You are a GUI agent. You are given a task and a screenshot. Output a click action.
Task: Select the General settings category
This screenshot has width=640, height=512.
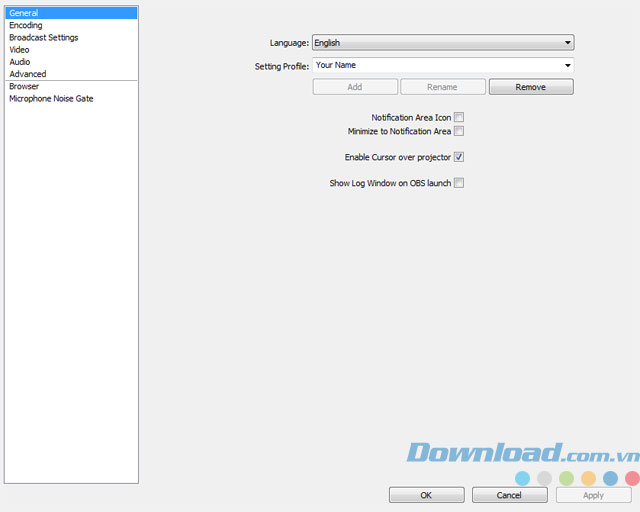(x=71, y=13)
